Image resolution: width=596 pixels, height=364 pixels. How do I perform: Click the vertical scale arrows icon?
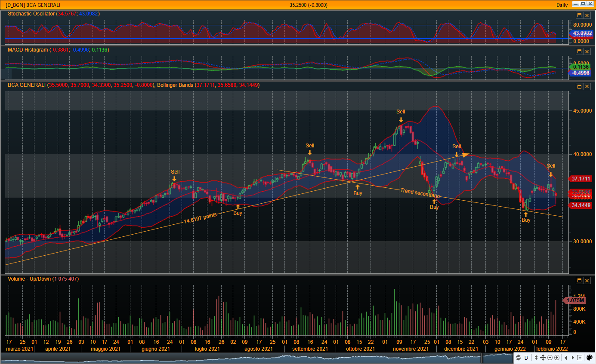pos(536,358)
